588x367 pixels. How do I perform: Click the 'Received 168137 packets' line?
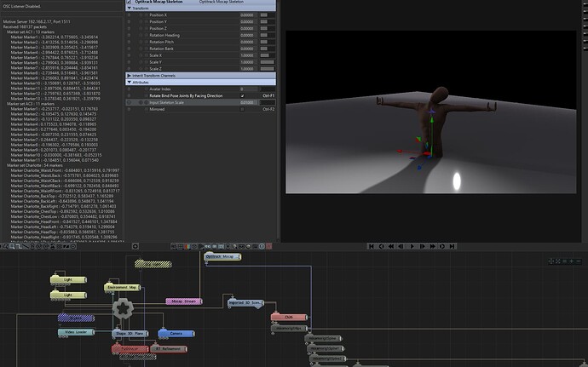pyautogui.click(x=25, y=27)
